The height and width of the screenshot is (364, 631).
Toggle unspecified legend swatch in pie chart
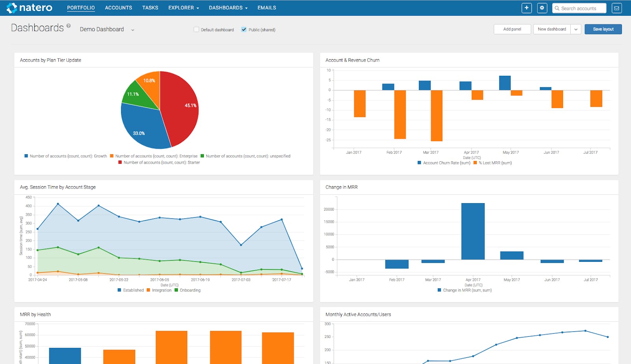[x=202, y=156]
